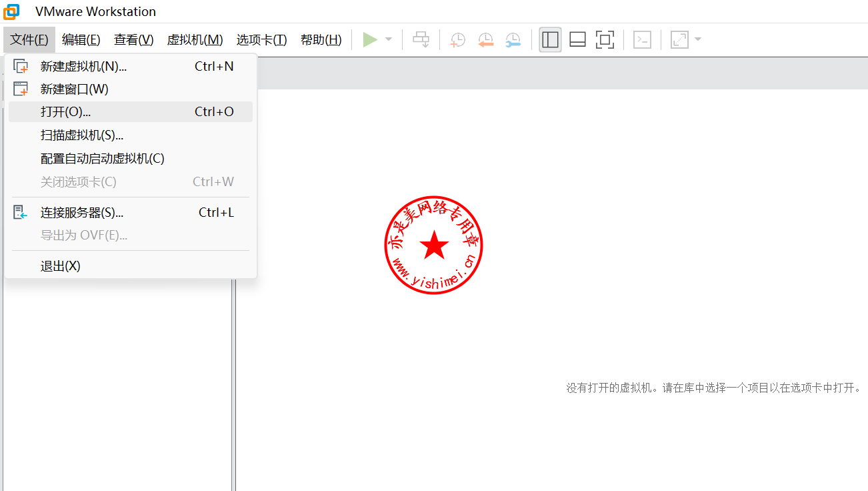This screenshot has width=868, height=491.
Task: Click 新建窗口(W) menu entry
Action: tap(74, 89)
